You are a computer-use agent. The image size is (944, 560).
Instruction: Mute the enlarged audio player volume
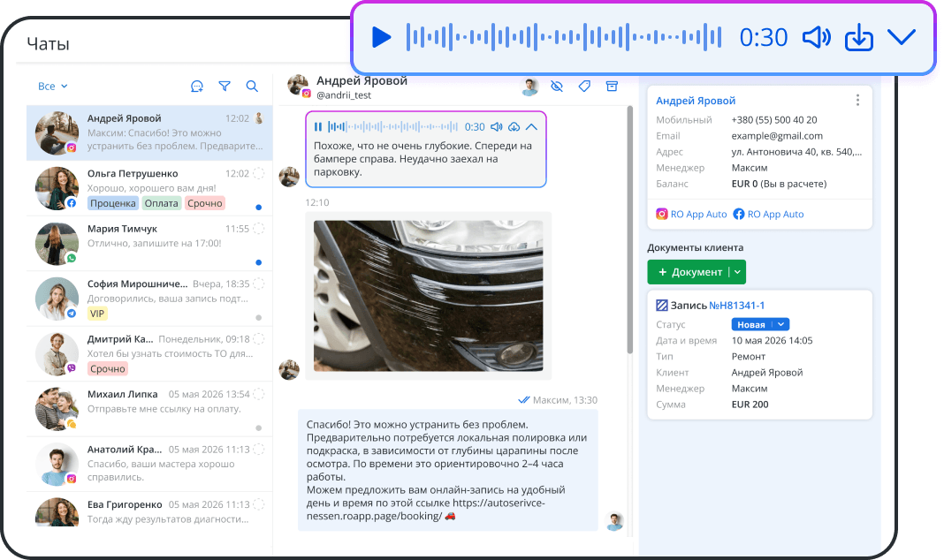[x=817, y=37]
